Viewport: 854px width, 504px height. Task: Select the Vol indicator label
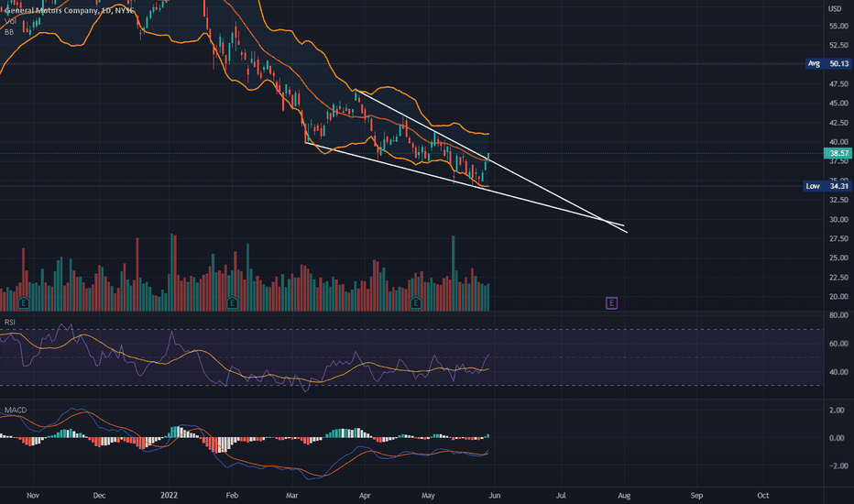[x=10, y=21]
